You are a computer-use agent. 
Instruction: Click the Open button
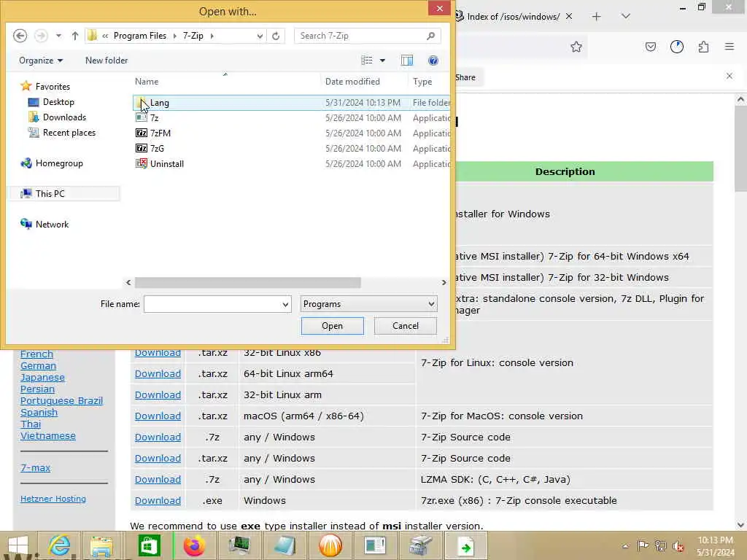[332, 326]
